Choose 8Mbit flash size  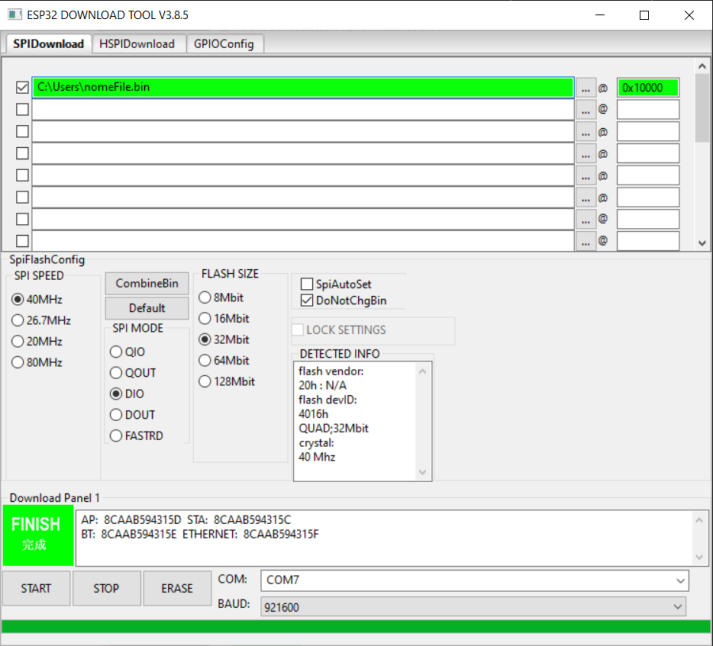pyautogui.click(x=221, y=297)
